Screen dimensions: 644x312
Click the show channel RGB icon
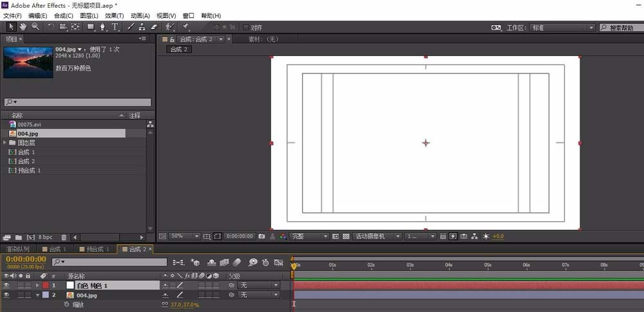click(283, 237)
